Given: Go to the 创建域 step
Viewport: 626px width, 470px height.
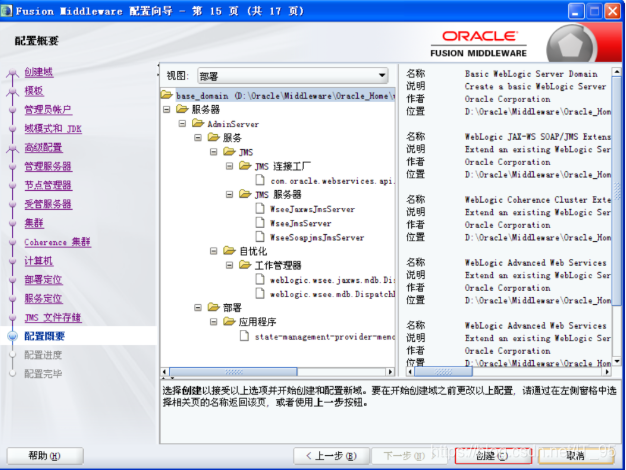Looking at the screenshot, I should pyautogui.click(x=39, y=72).
